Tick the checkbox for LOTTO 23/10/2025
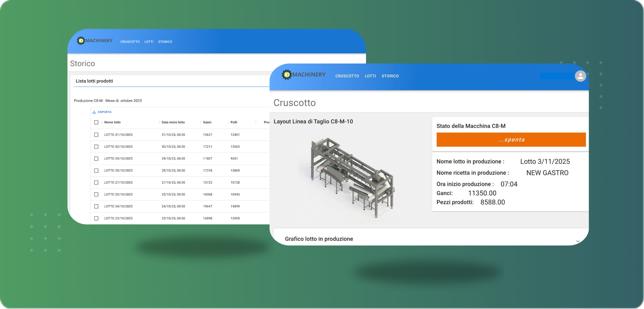The height and width of the screenshot is (309, 644). [96, 218]
